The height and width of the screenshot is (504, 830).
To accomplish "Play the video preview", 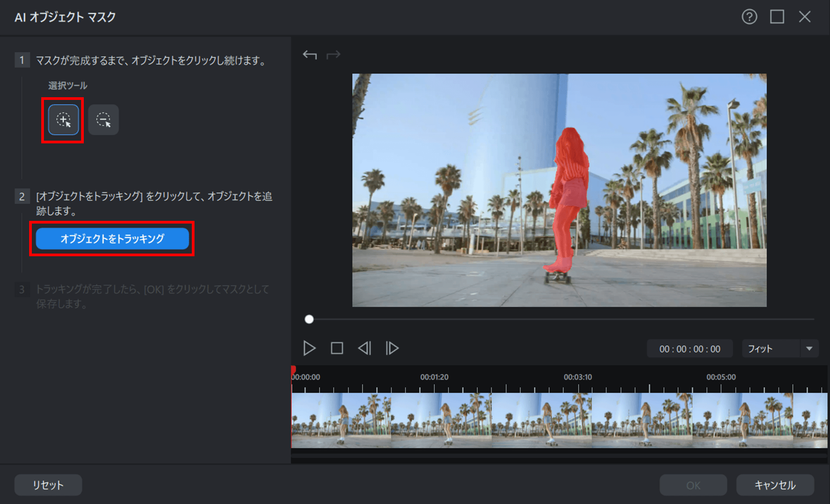I will click(309, 348).
